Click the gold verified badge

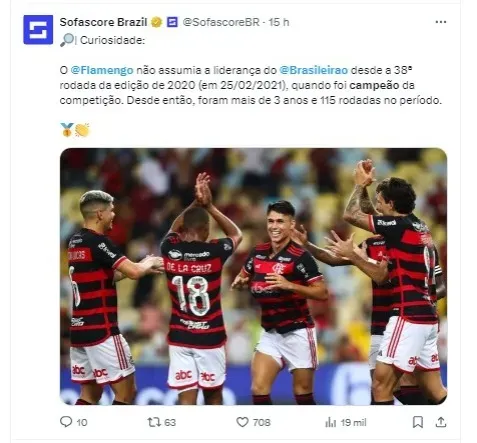pyautogui.click(x=156, y=22)
